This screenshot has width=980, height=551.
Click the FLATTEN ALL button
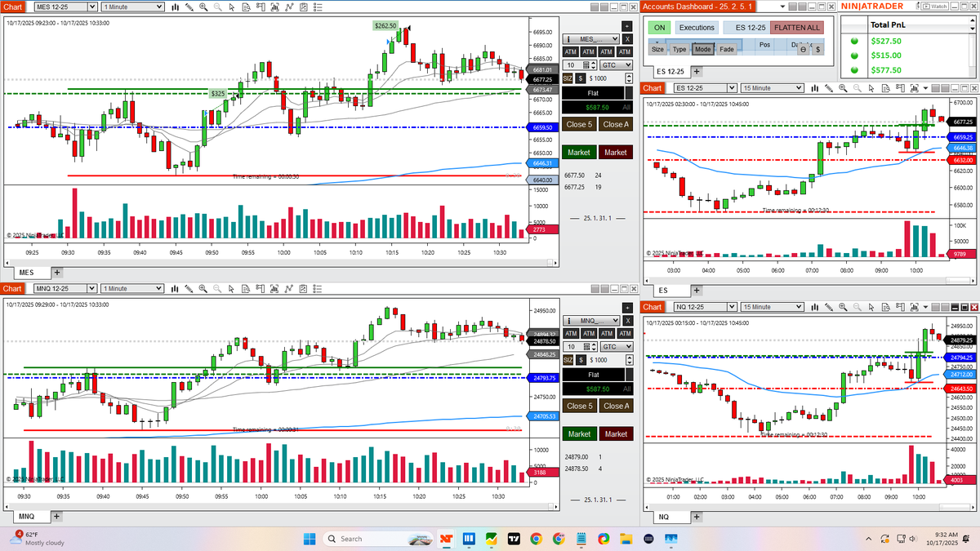(797, 28)
